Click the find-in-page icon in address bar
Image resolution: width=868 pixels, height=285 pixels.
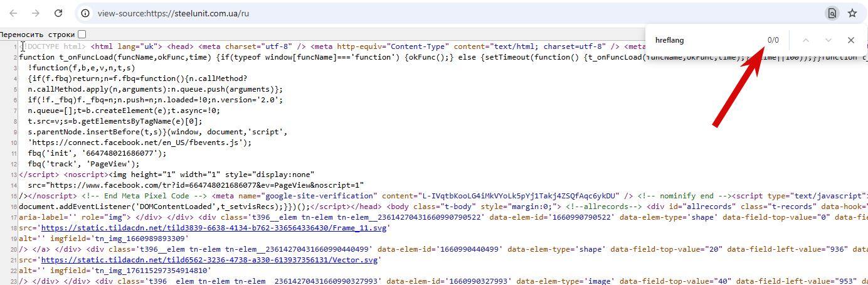click(x=832, y=13)
